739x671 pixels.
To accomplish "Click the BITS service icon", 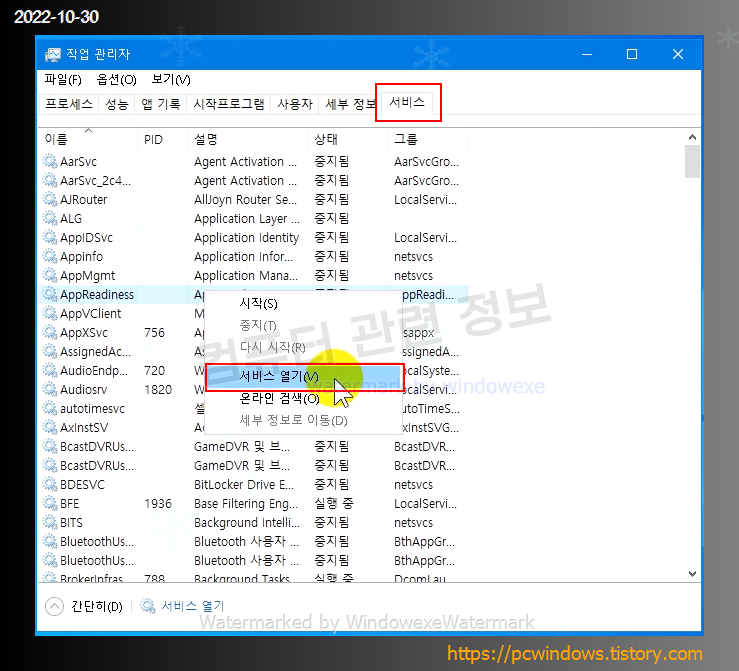I will click(x=50, y=522).
